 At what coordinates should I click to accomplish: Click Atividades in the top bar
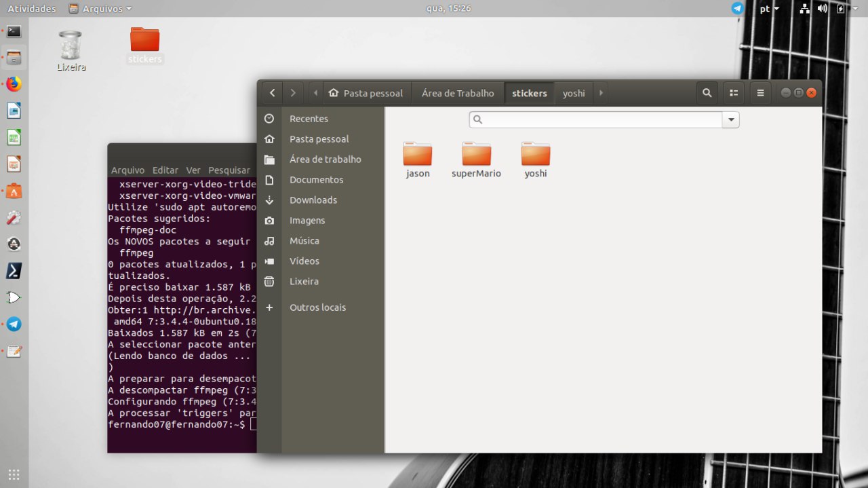coord(32,9)
